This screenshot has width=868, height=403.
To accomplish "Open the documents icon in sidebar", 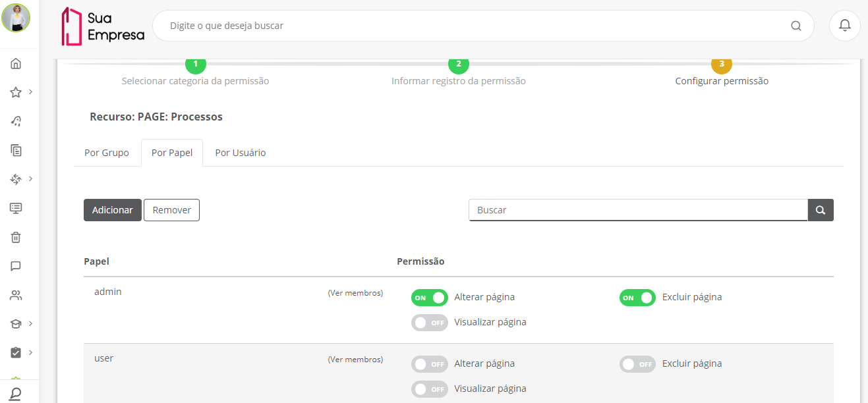I will pyautogui.click(x=16, y=150).
